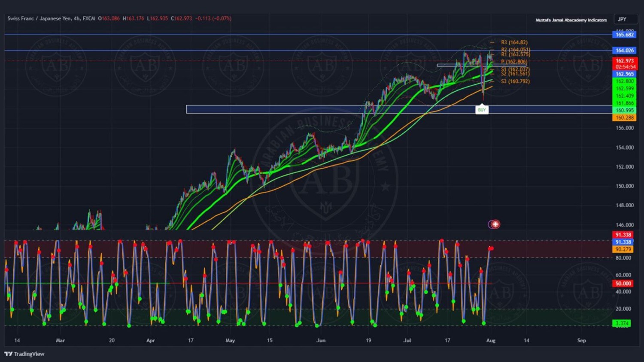Click the BUY signal label
The width and height of the screenshot is (644, 362).
tap(482, 110)
